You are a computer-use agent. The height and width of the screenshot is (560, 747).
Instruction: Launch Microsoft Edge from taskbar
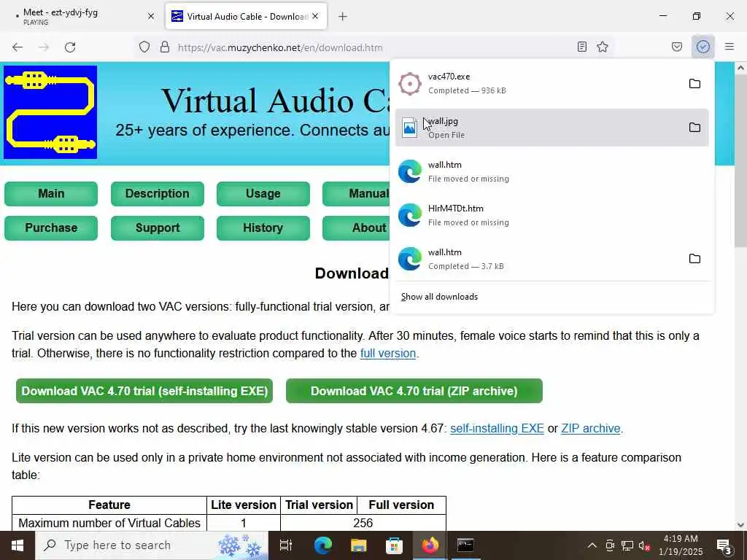click(x=322, y=545)
